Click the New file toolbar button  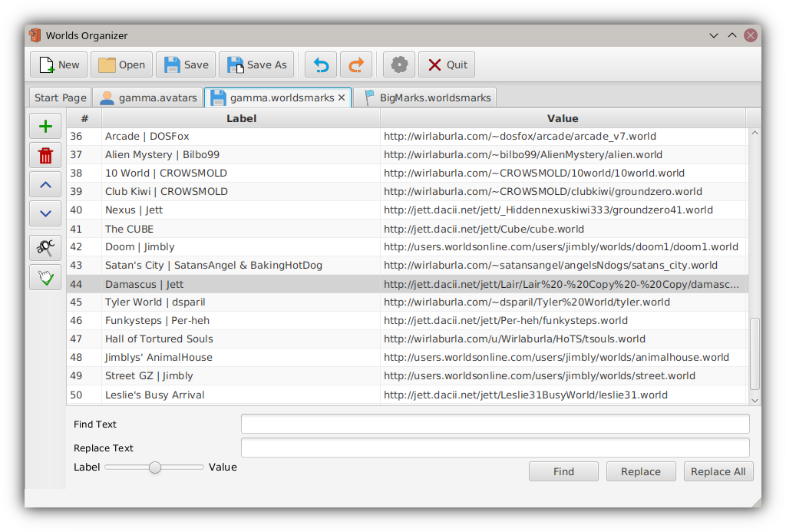pos(59,65)
